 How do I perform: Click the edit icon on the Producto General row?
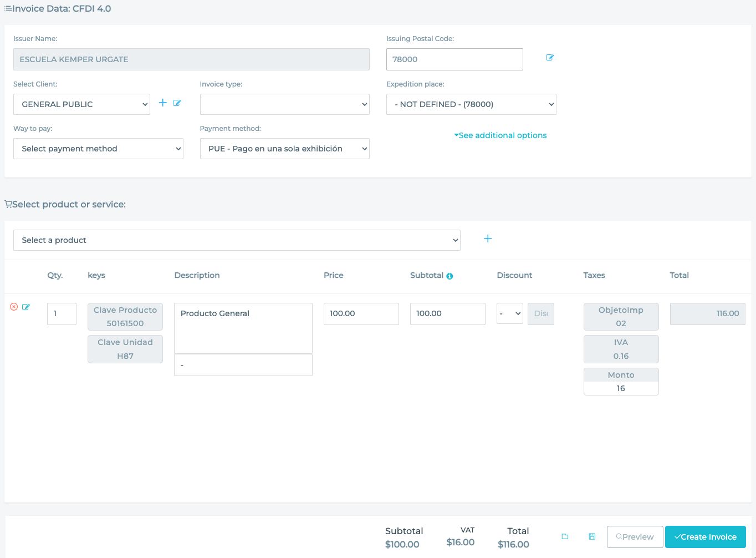pos(25,307)
